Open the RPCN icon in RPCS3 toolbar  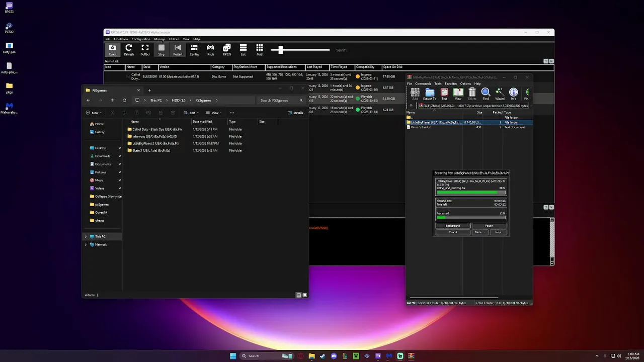(227, 50)
